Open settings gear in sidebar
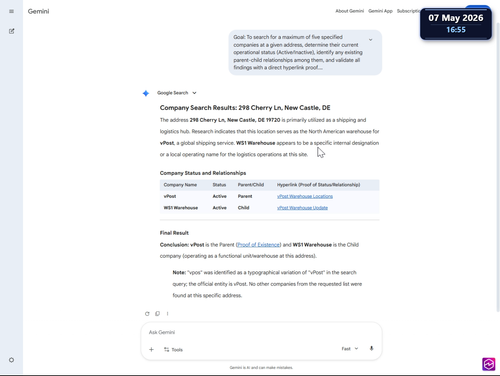500x376 pixels. (11, 360)
